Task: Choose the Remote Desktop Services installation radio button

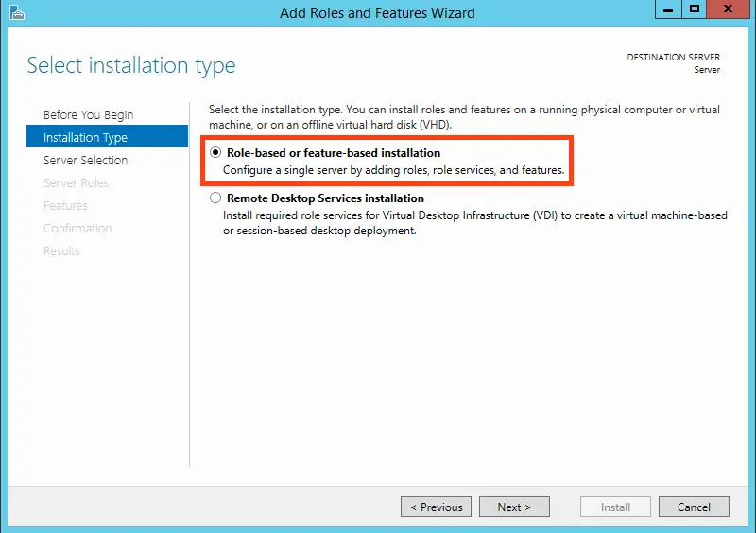Action: click(216, 198)
